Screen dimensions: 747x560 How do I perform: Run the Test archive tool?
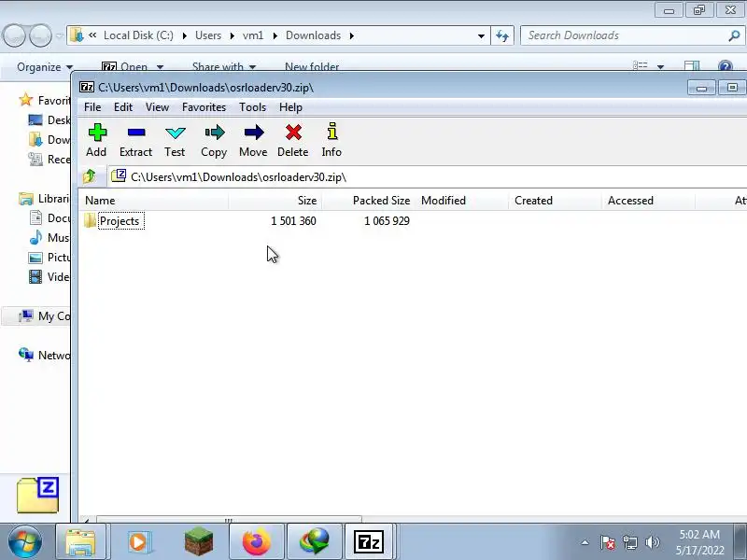175,133
